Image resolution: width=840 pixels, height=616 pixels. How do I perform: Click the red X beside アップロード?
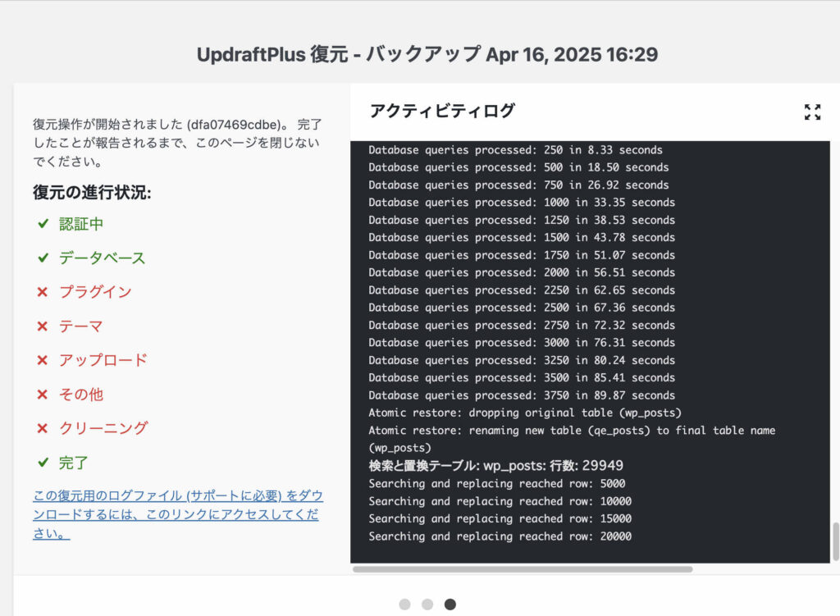coord(43,360)
